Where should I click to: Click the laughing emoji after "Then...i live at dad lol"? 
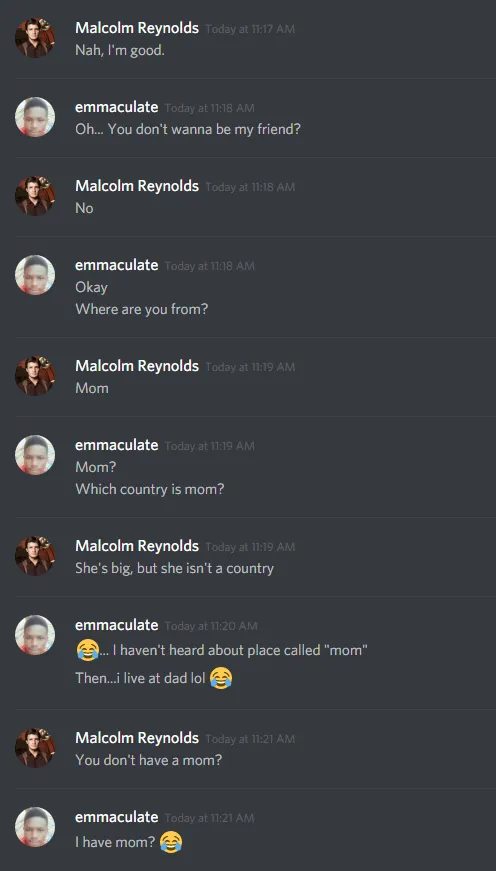pos(221,678)
